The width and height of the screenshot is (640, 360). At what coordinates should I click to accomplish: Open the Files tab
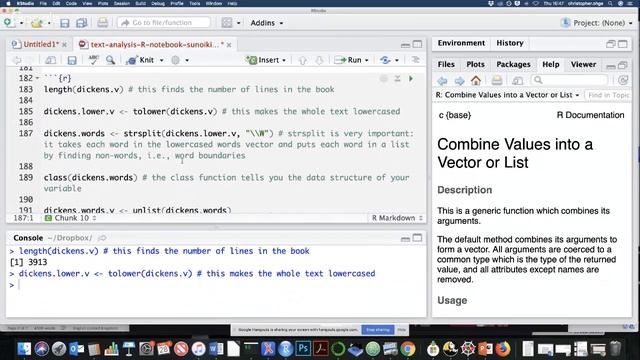tap(446, 64)
